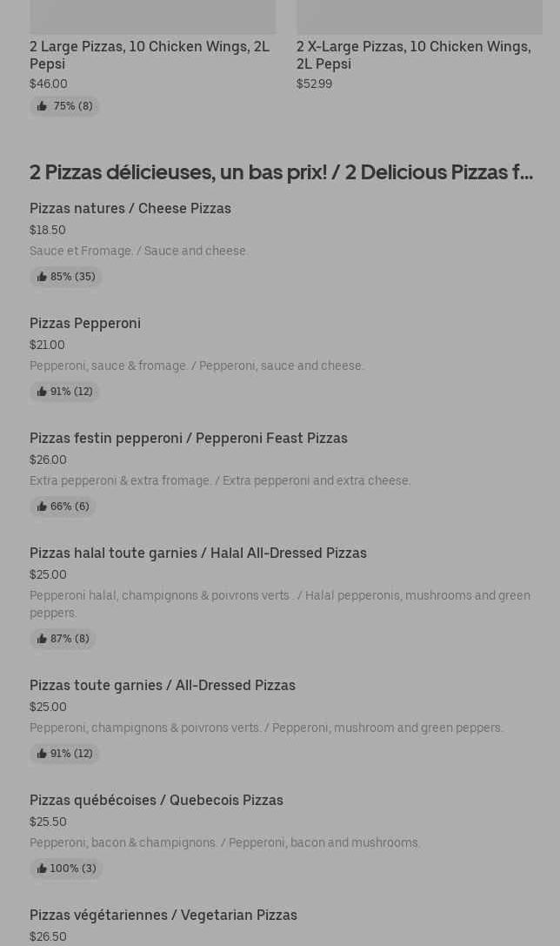This screenshot has height=946, width=560.
Task: Click thumbs-up icon under All-Dressed Pizzas description
Action: pos(42,754)
